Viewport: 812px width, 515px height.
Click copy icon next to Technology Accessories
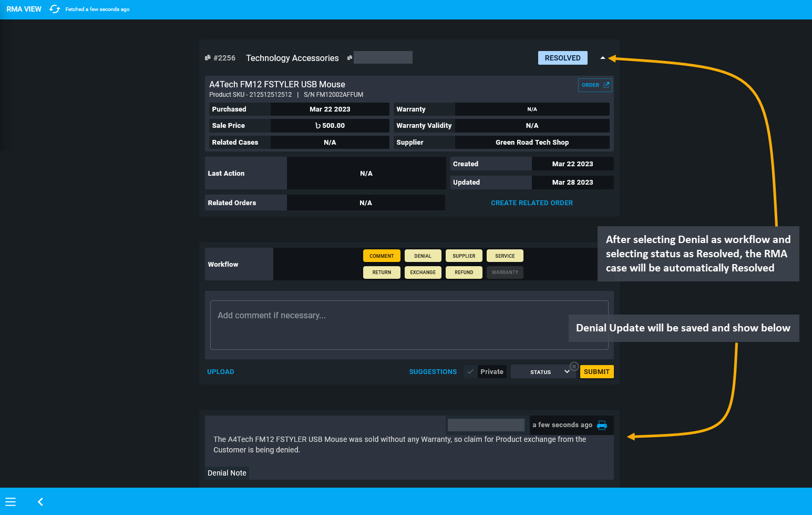(350, 58)
